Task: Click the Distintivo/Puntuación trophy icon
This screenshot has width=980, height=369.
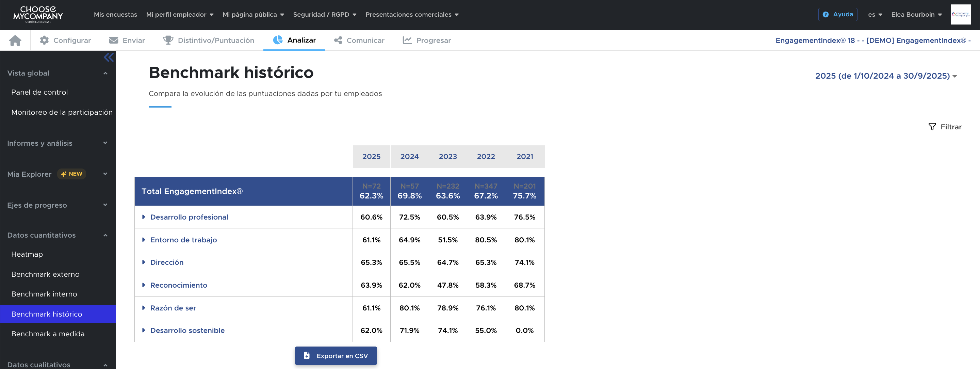Action: point(168,40)
